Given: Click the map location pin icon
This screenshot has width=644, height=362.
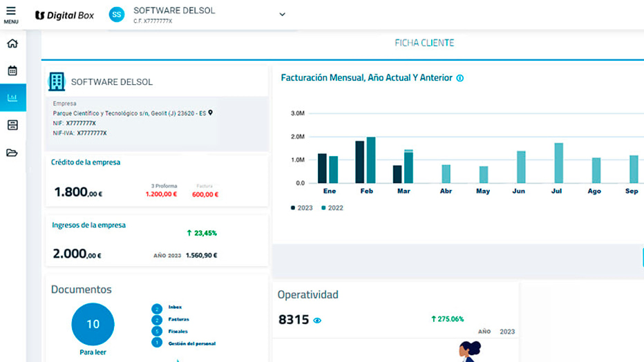Looking at the screenshot, I should (x=210, y=113).
